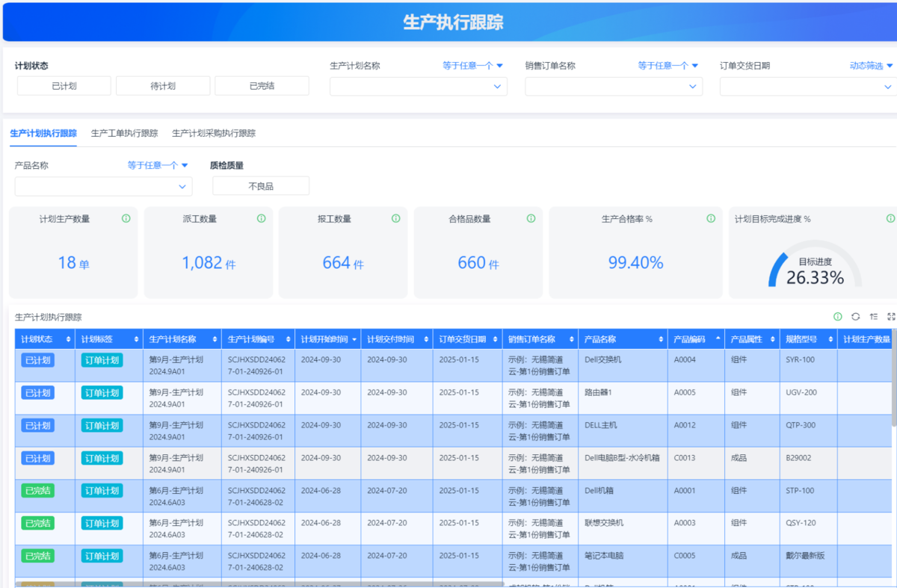The image size is (897, 588).
Task: Open the sort settings icon above table
Action: tap(873, 317)
